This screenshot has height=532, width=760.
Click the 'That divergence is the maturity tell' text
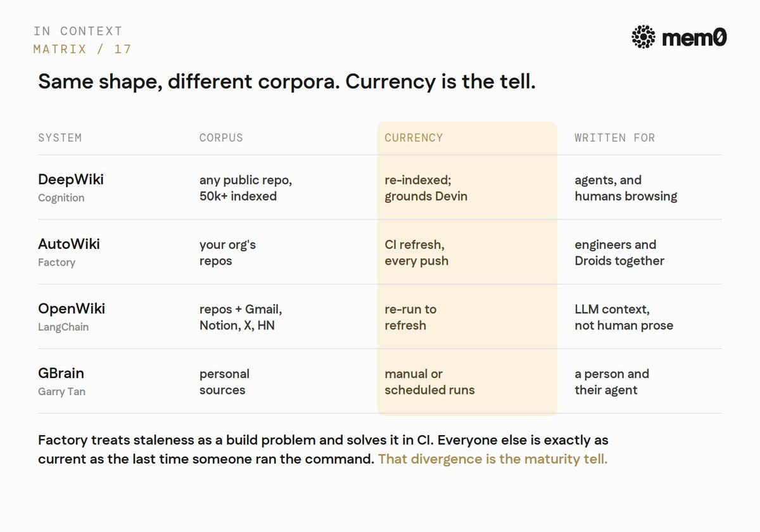coord(493,459)
